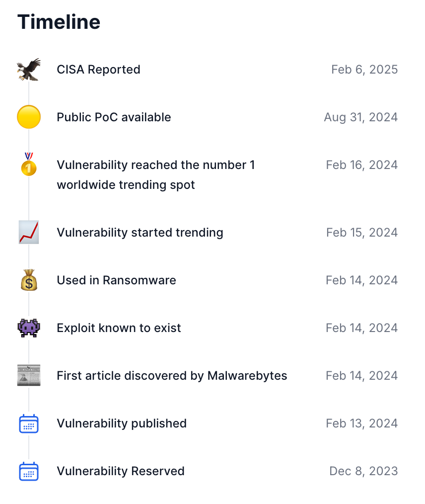Click the Dec 8, 2023 date
Image resolution: width=425 pixels, height=504 pixels.
pos(363,471)
